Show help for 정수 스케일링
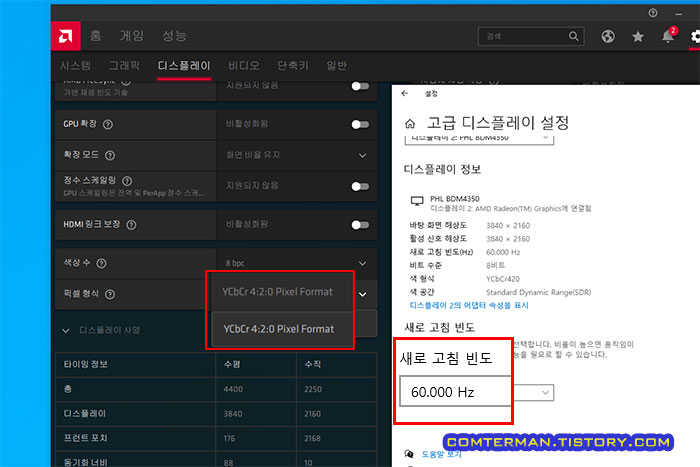The width and height of the screenshot is (700, 467). point(127,181)
